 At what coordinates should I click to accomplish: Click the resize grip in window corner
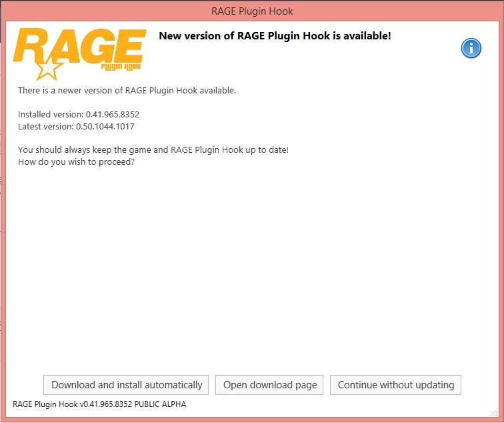[x=494, y=413]
